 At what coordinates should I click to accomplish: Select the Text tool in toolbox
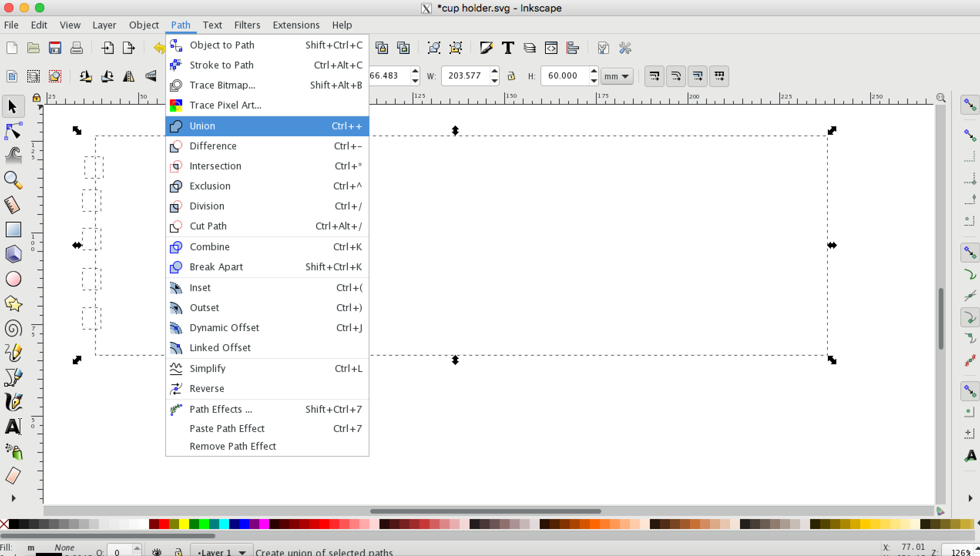pyautogui.click(x=13, y=427)
